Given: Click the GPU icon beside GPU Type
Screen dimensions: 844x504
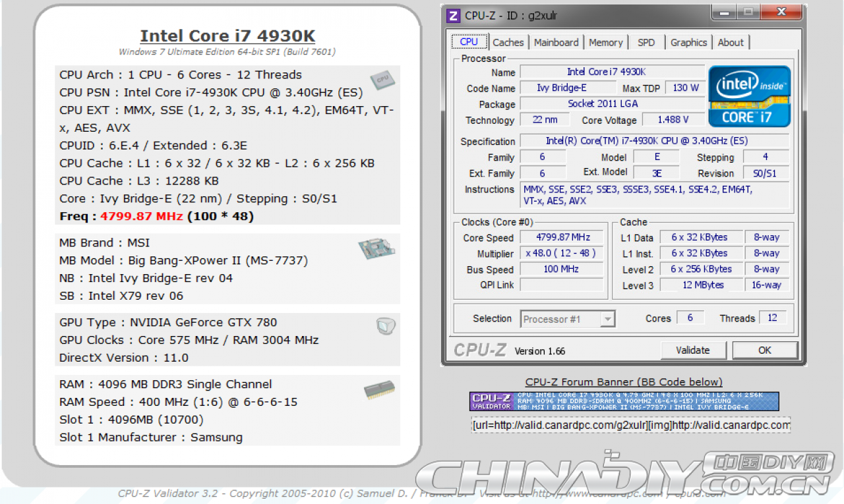Looking at the screenshot, I should click(x=385, y=326).
